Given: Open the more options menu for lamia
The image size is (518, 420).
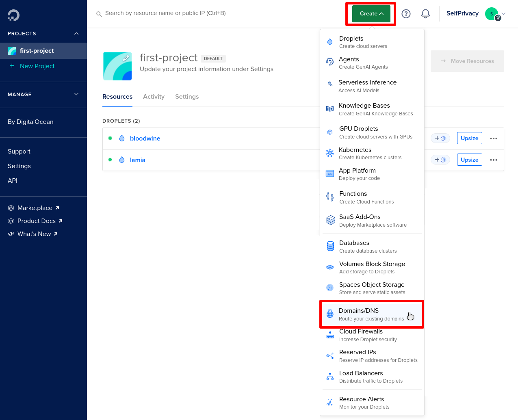Looking at the screenshot, I should [494, 160].
